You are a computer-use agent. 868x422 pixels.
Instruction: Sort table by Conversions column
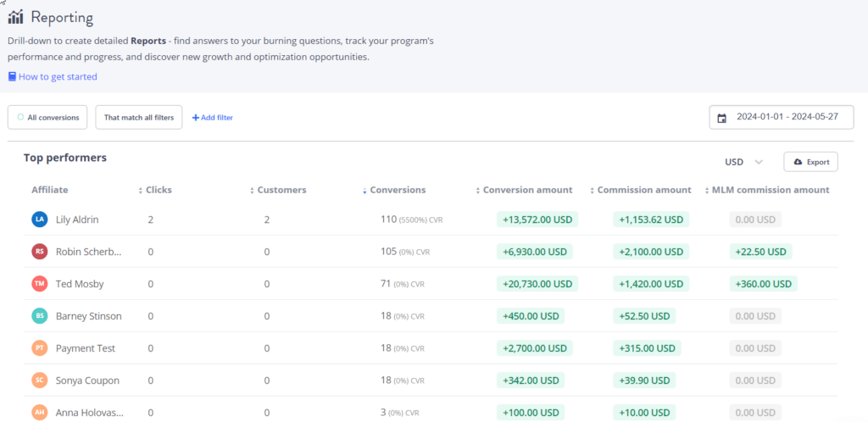(398, 190)
